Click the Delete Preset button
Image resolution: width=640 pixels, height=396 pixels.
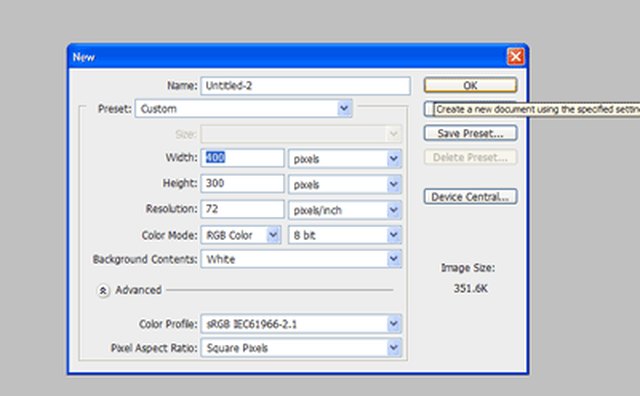point(470,157)
